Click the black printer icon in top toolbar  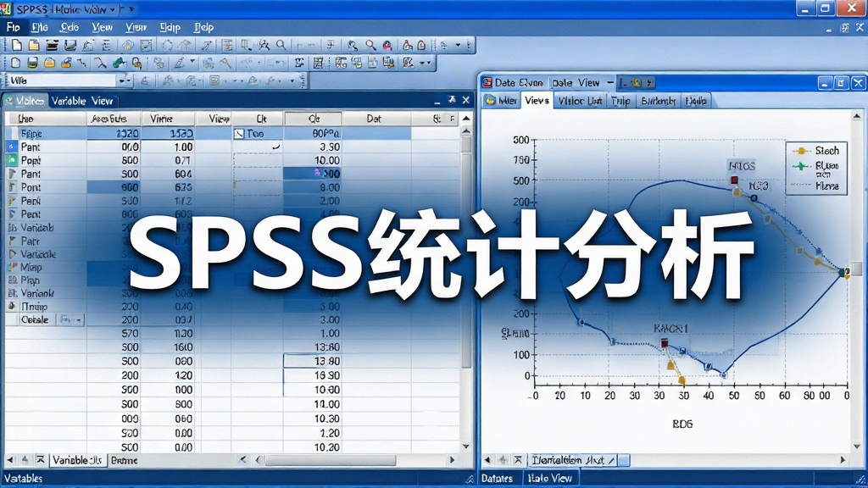point(53,45)
